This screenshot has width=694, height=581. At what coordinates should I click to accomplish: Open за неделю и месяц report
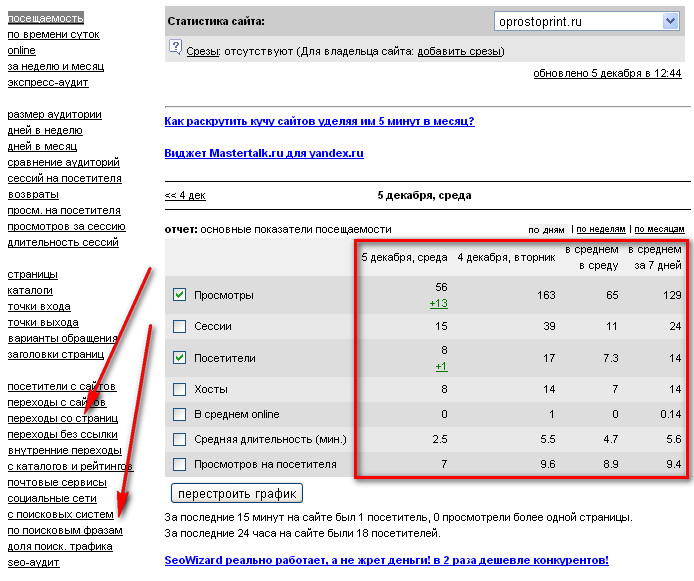pos(56,66)
